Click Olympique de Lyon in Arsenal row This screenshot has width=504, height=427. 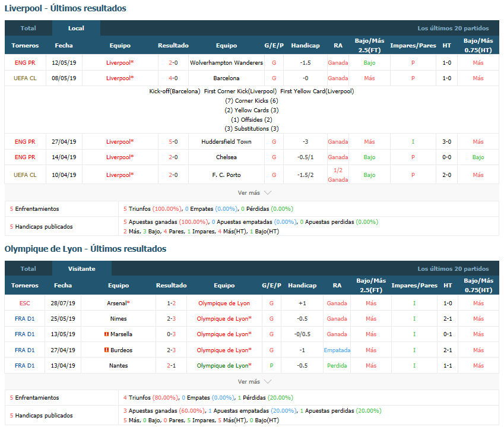224,303
